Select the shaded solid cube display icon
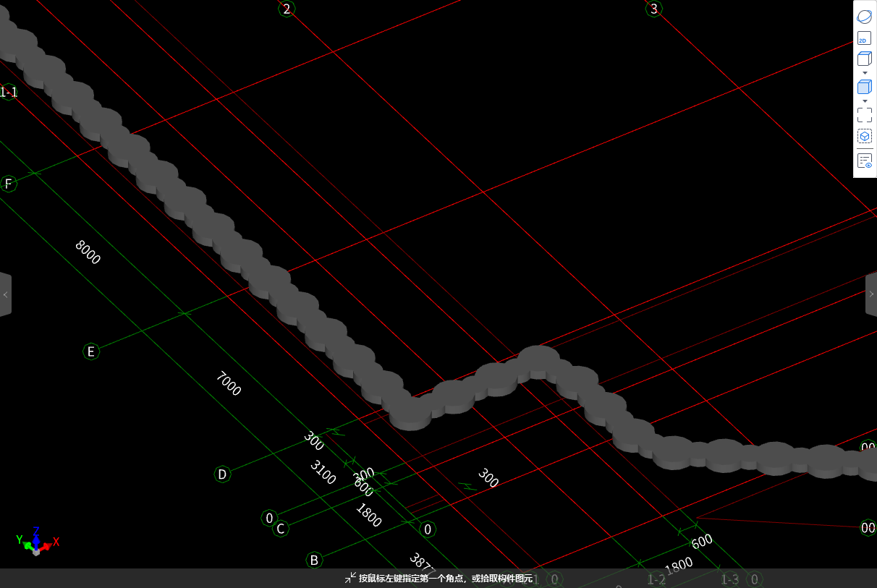The image size is (877, 588). [864, 87]
